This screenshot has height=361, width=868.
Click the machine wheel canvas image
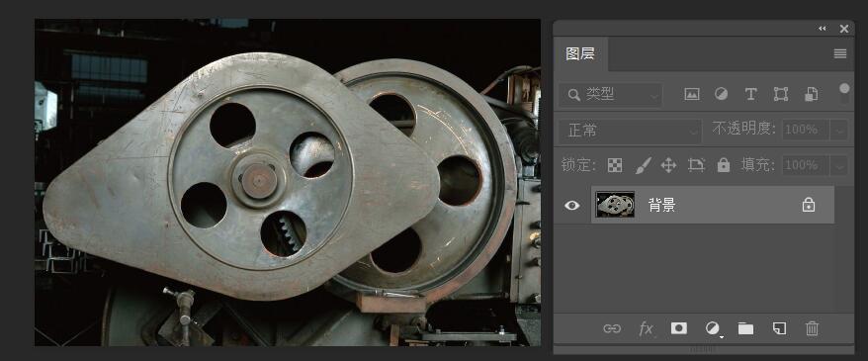[288, 182]
